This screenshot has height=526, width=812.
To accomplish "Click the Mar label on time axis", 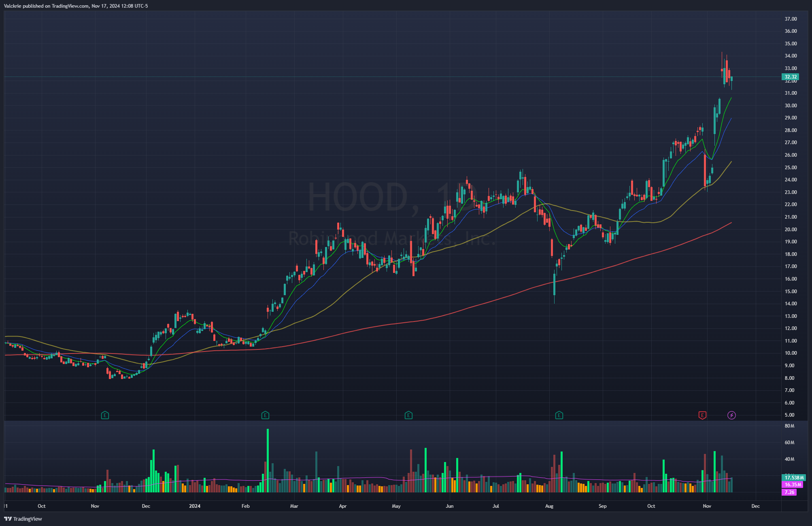I will pos(294,506).
